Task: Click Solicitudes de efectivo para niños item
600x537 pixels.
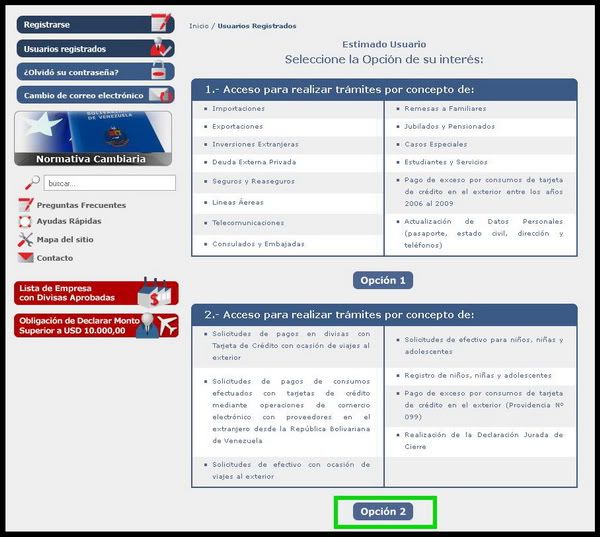Action: 484,346
